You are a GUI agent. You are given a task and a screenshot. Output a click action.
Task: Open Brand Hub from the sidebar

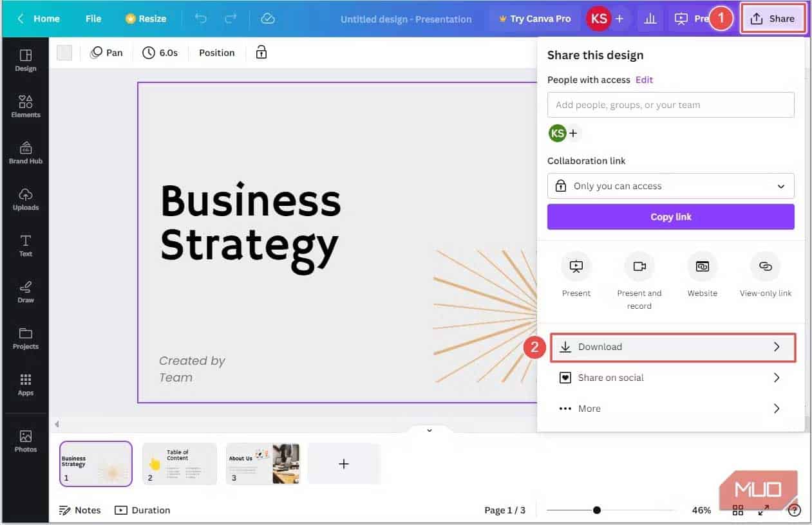pyautogui.click(x=25, y=152)
